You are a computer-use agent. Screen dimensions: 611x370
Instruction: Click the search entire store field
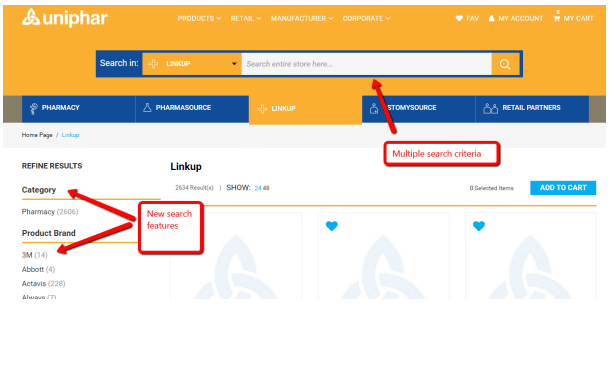367,64
